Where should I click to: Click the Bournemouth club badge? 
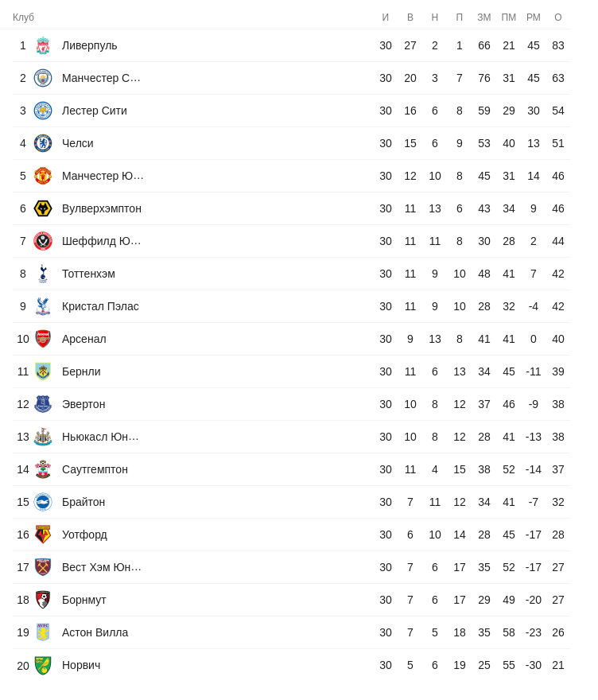[x=43, y=600]
